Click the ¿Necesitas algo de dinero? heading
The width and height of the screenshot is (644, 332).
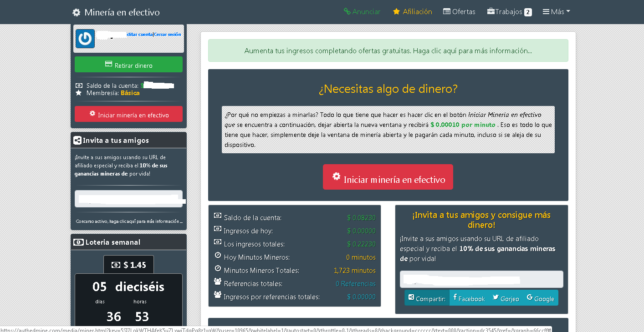pos(388,89)
